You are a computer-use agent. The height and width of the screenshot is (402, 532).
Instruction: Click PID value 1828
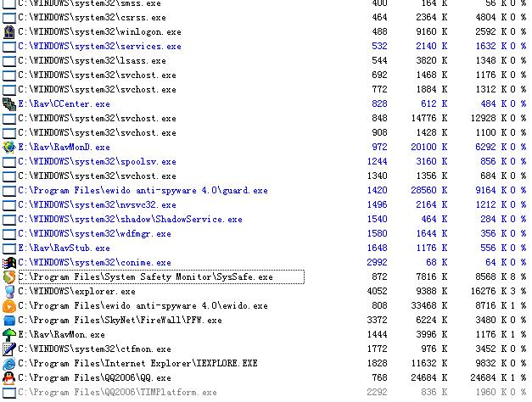378,363
